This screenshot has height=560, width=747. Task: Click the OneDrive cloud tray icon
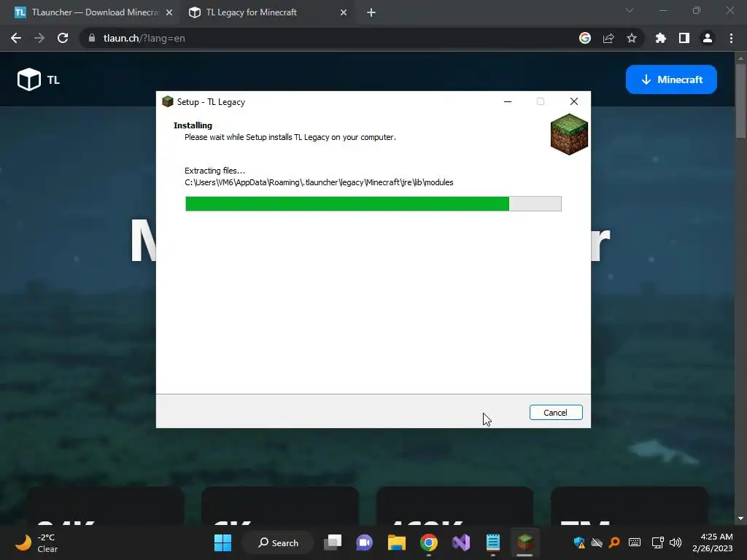(597, 542)
